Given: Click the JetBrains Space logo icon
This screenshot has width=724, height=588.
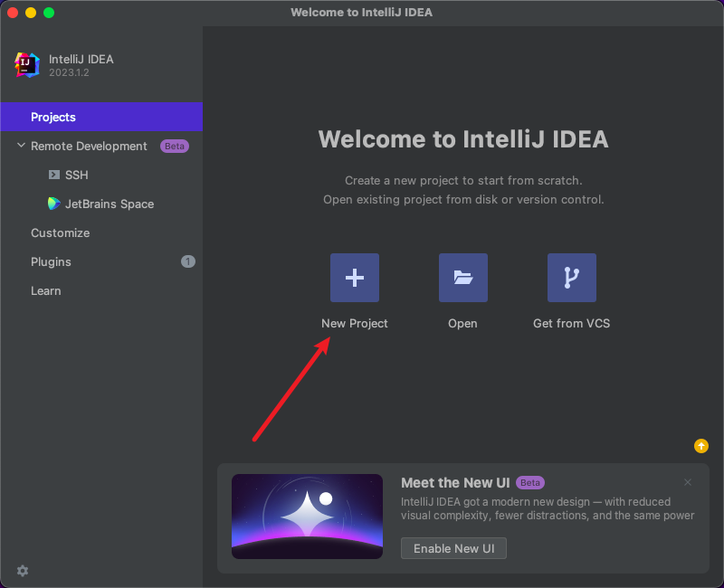Looking at the screenshot, I should click(x=54, y=204).
